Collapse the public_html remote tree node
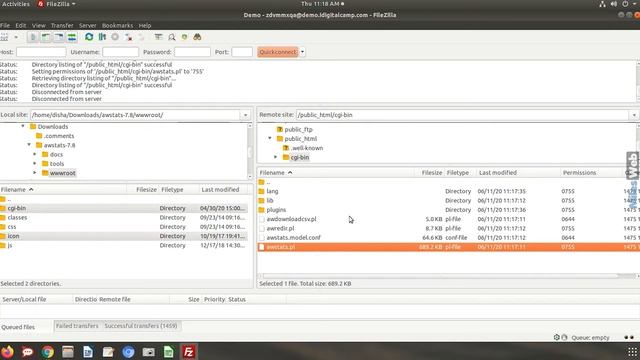Viewport: 640px width, 360px height. click(270, 139)
